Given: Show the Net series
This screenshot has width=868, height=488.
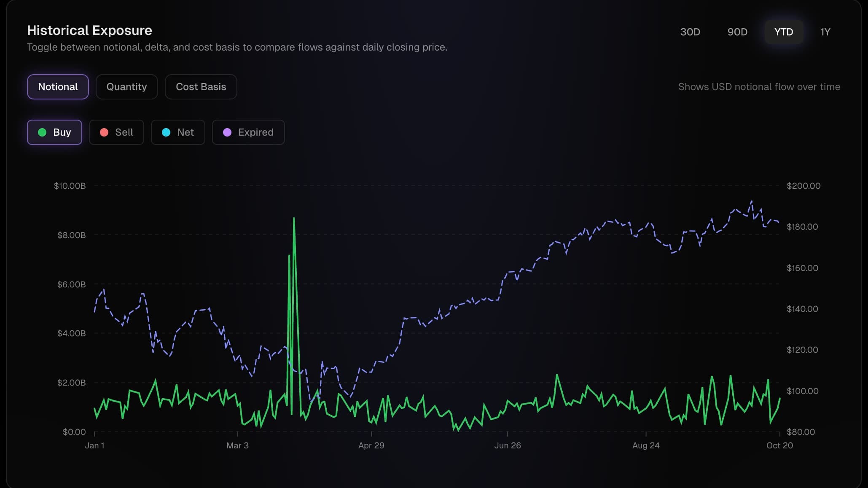Looking at the screenshot, I should click(178, 132).
